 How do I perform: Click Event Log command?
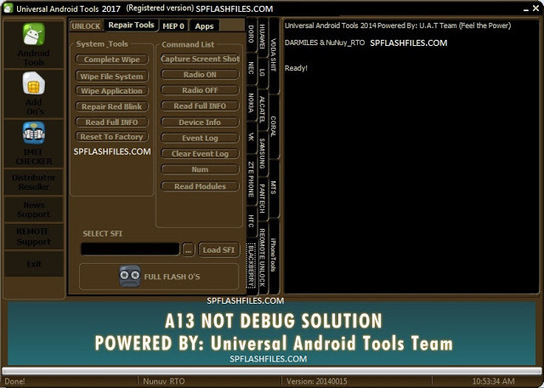pyautogui.click(x=200, y=138)
